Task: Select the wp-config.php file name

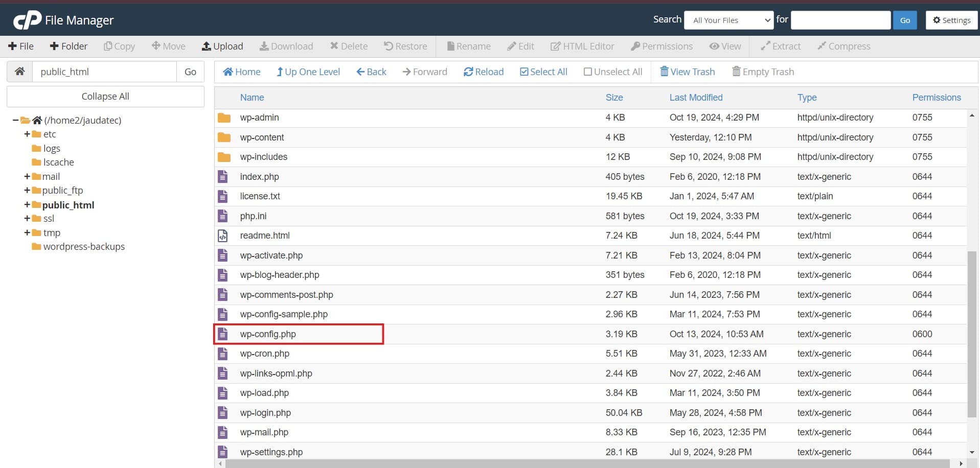Action: point(268,334)
